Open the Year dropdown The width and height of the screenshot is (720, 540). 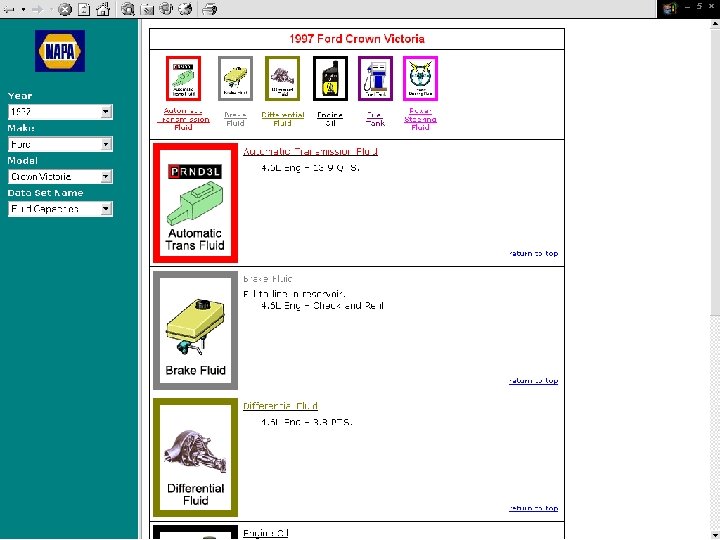[60, 112]
